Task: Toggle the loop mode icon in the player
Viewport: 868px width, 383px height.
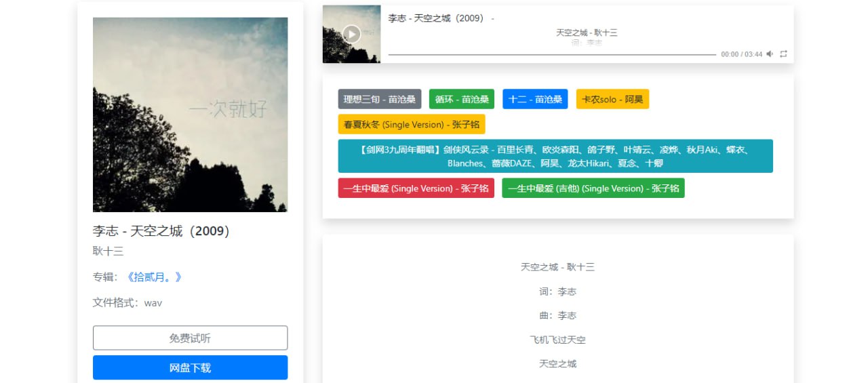Action: coord(783,54)
